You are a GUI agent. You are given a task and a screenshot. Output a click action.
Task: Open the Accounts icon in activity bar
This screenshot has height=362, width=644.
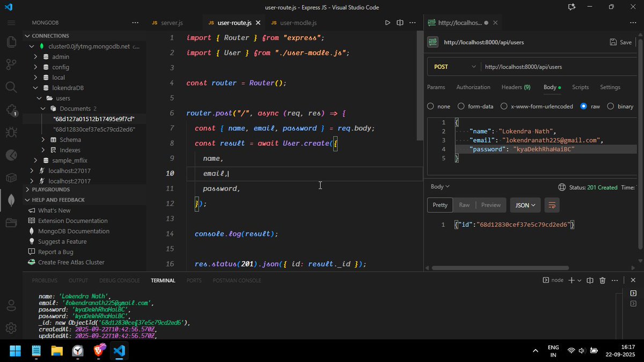click(x=11, y=306)
